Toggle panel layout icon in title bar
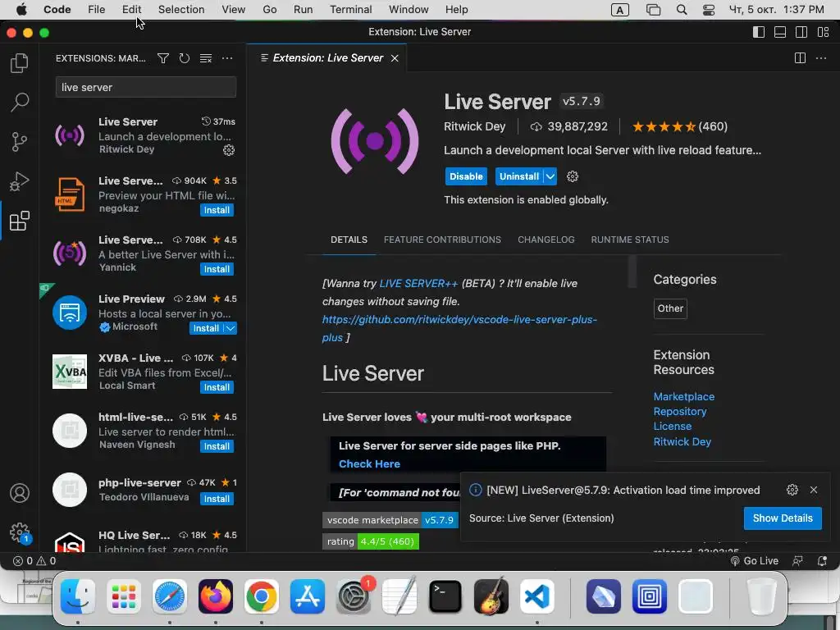This screenshot has height=630, width=840. (x=780, y=32)
